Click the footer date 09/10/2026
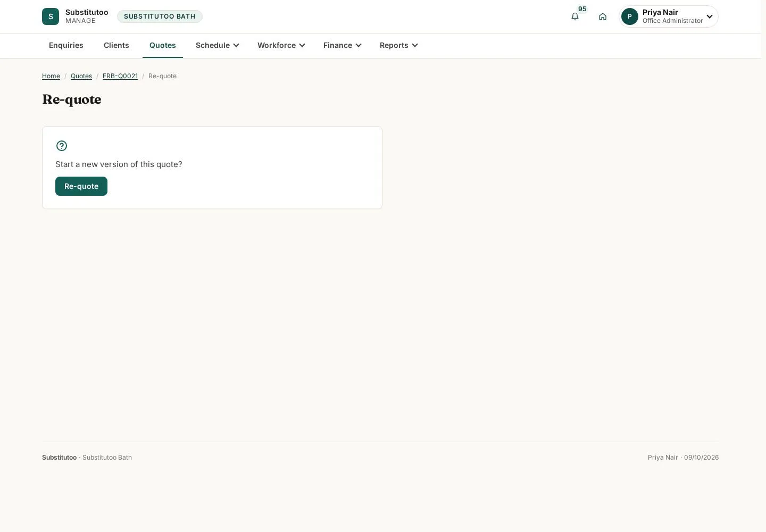766x532 pixels. click(701, 458)
